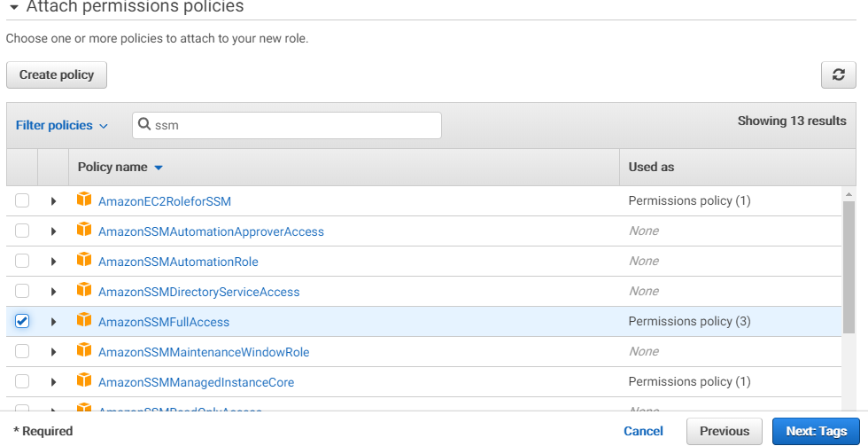Collapse the Attach permissions policies section
The width and height of the screenshot is (868, 446).
[14, 7]
